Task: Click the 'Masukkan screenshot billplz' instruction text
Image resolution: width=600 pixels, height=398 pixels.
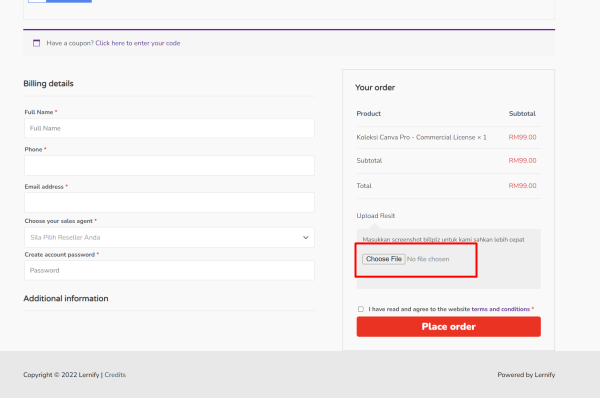Action: [x=443, y=240]
